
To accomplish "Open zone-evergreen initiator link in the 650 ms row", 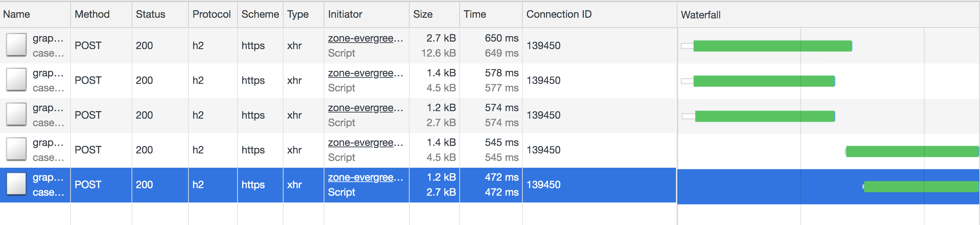I will pos(366,39).
